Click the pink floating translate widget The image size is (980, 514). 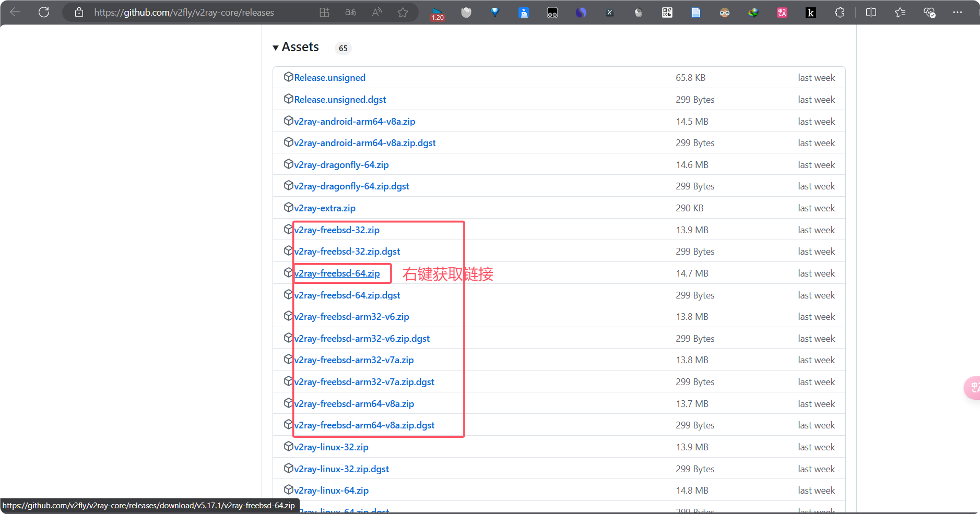(972, 388)
